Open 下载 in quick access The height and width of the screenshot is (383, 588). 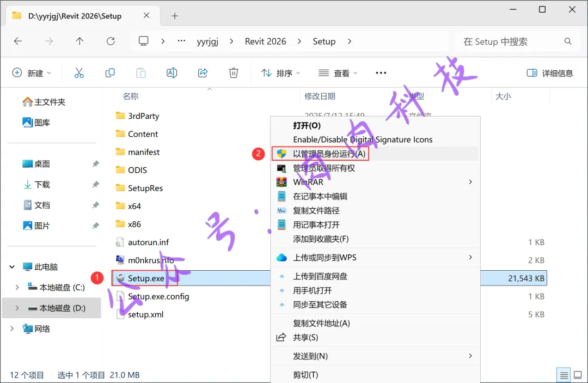[x=36, y=184]
